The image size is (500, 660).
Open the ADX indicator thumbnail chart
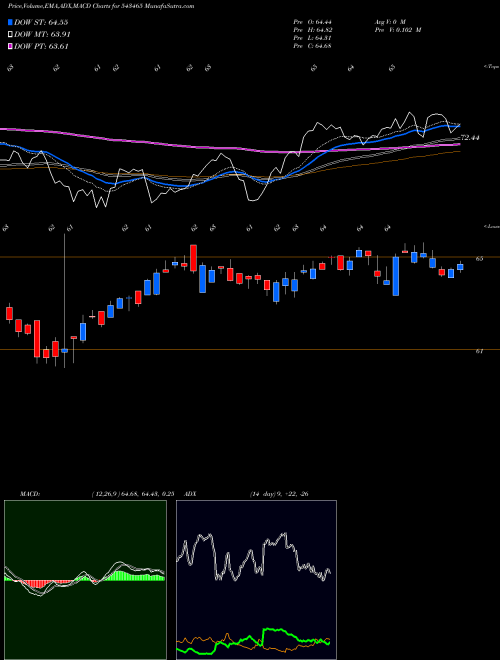coord(256,580)
